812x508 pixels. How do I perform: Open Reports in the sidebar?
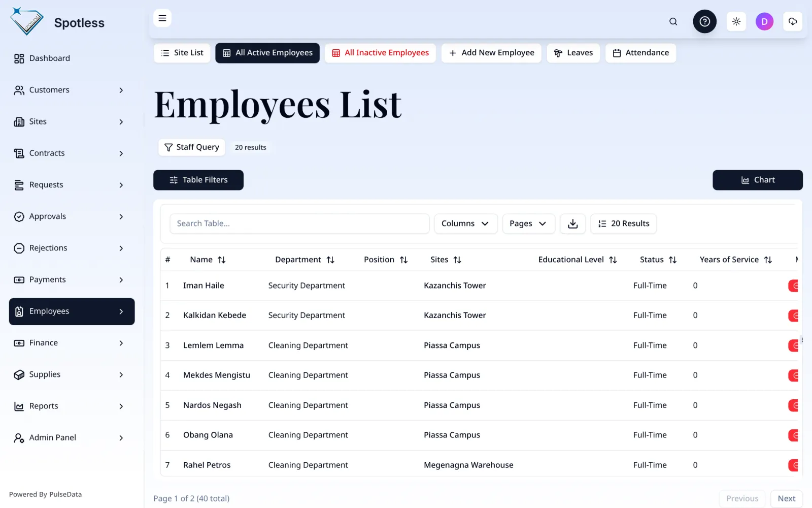[72, 406]
